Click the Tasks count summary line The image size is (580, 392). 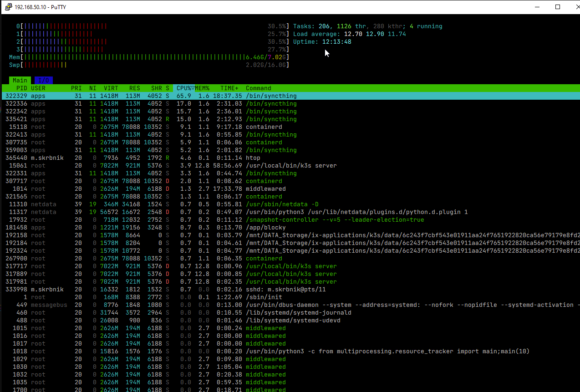coord(368,26)
